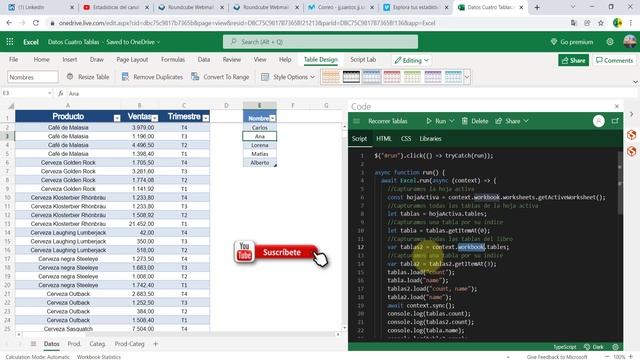Image resolution: width=640 pixels, height=360 pixels.
Task: Pop out the Script Lab code editor
Action: (615, 121)
